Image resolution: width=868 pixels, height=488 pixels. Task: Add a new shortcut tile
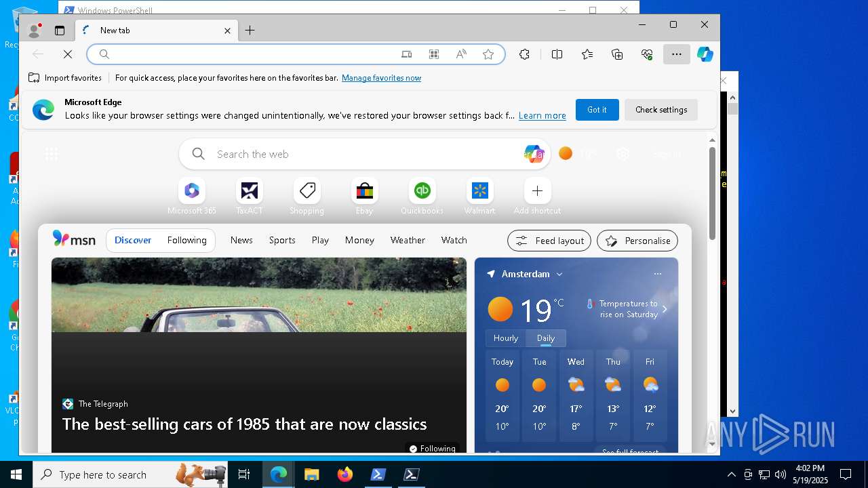pyautogui.click(x=537, y=197)
